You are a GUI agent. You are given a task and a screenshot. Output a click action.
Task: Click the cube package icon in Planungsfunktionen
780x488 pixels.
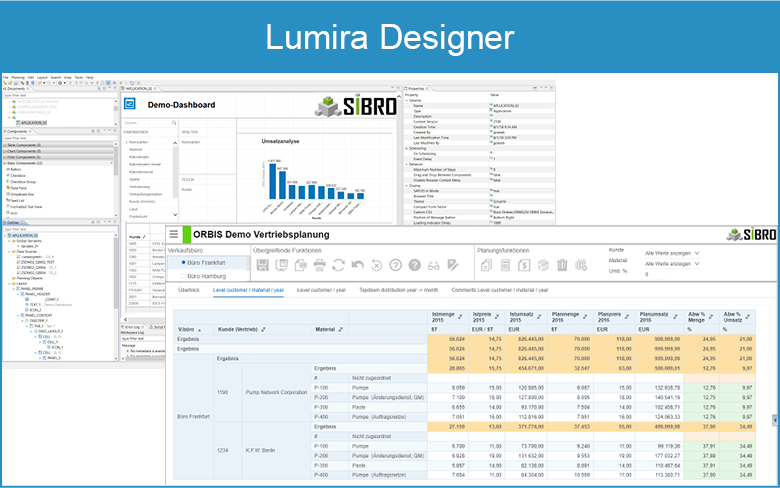[x=543, y=265]
